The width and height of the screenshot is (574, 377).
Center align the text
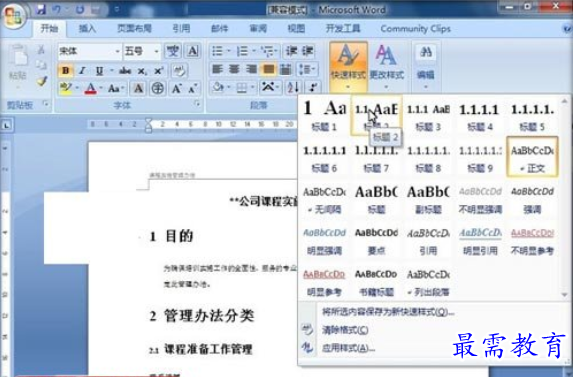coord(234,69)
